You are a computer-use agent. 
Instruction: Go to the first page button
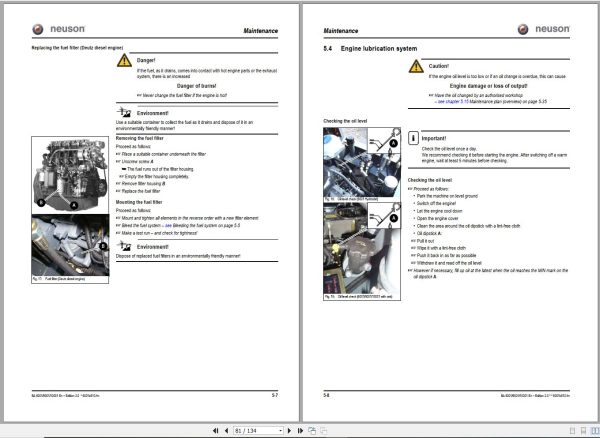coord(215,431)
